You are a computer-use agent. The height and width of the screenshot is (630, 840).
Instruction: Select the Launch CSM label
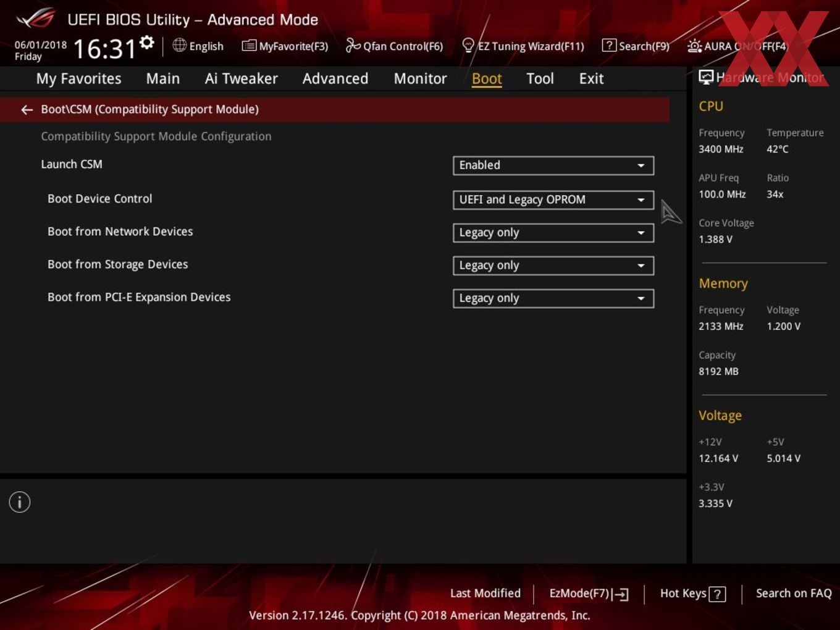[x=72, y=164]
